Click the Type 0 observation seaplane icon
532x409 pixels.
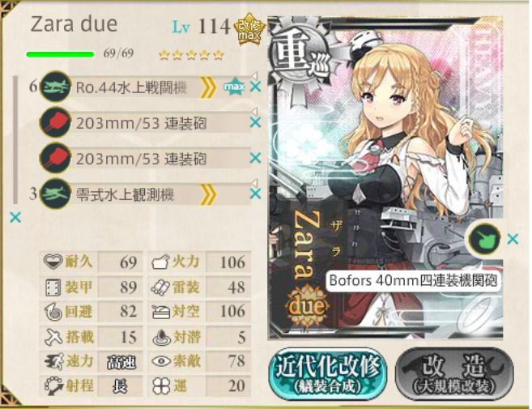point(55,194)
